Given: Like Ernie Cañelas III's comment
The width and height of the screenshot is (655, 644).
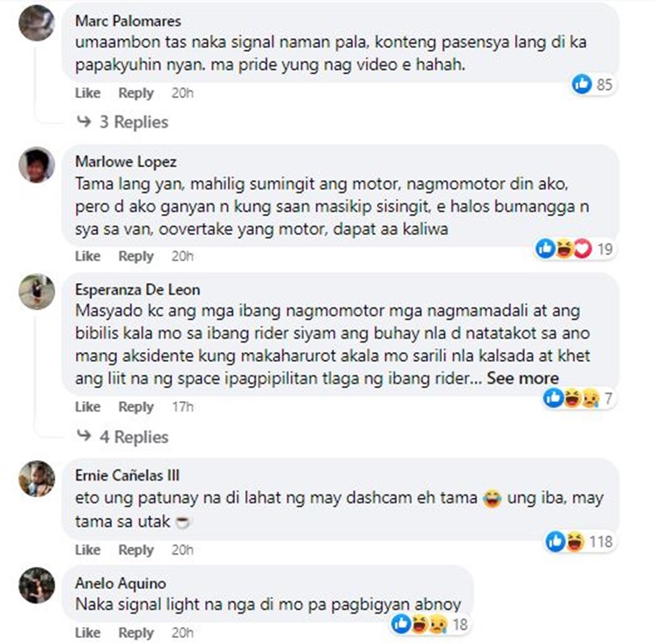Looking at the screenshot, I should point(87,550).
